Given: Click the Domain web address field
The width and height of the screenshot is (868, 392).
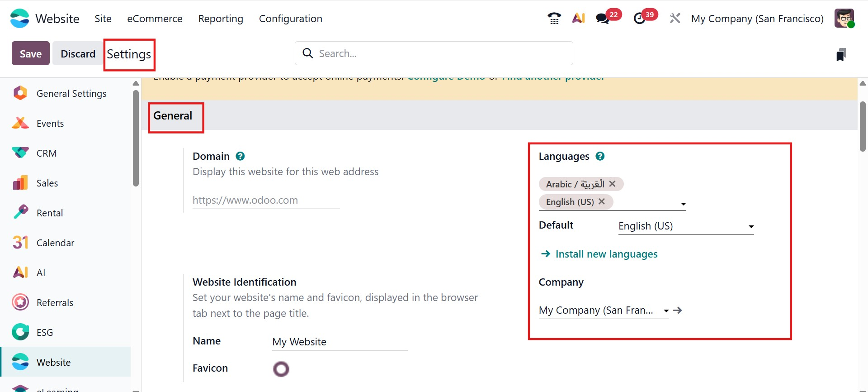Looking at the screenshot, I should (x=266, y=201).
